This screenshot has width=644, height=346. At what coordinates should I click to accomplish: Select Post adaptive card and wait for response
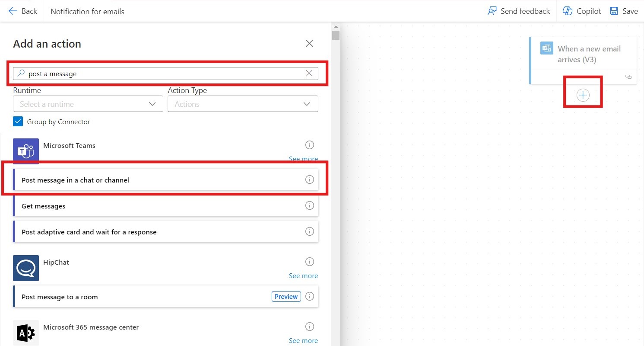click(165, 232)
